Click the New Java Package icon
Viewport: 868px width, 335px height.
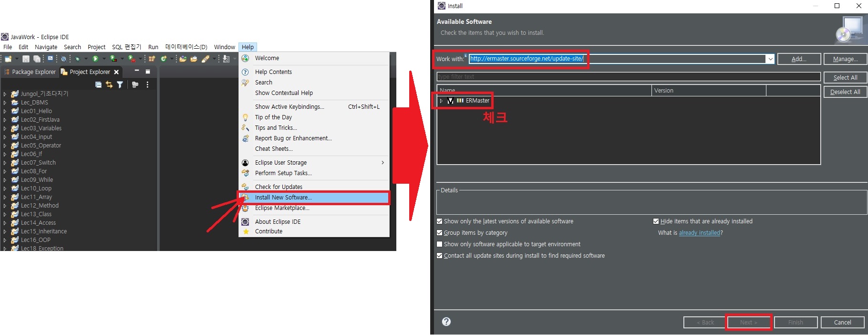pos(152,59)
